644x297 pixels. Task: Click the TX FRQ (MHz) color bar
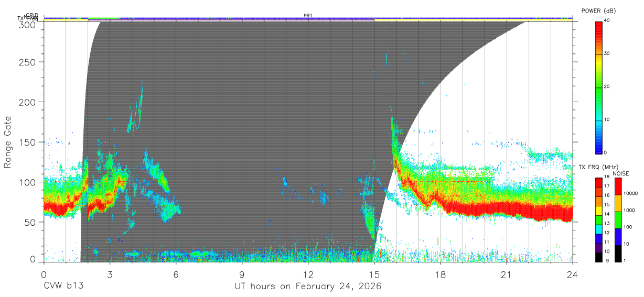pyautogui.click(x=598, y=220)
